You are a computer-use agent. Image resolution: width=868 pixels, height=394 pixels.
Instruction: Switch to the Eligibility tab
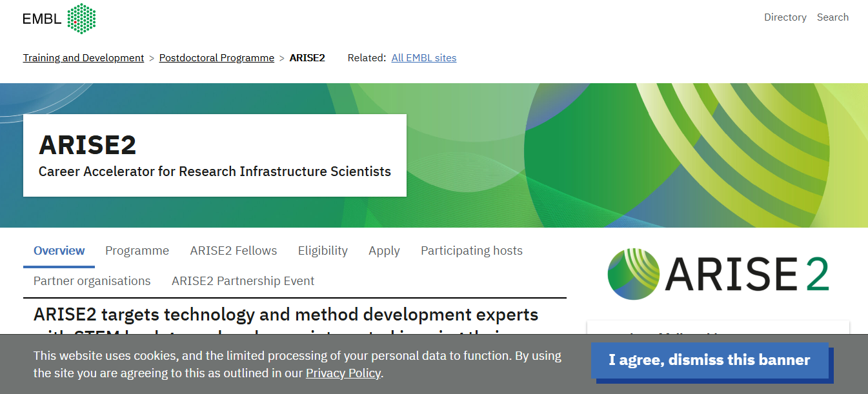[323, 251]
